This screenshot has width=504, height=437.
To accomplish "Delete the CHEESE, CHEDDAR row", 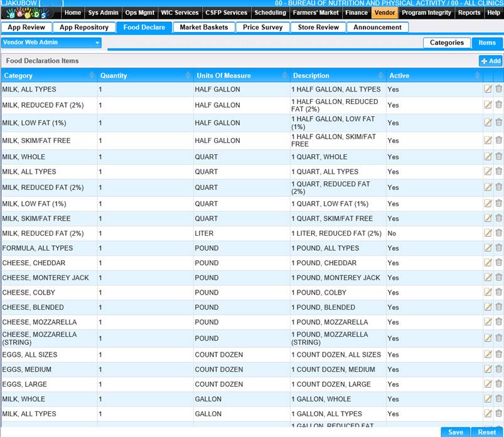I will point(498,262).
